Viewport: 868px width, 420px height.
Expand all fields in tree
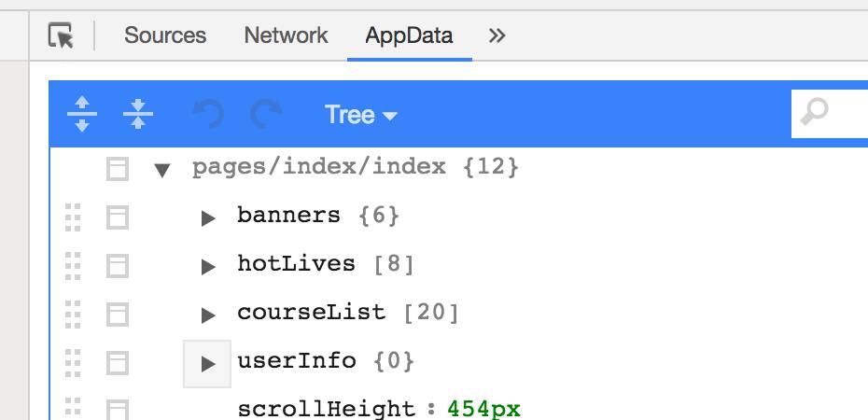pyautogui.click(x=82, y=114)
